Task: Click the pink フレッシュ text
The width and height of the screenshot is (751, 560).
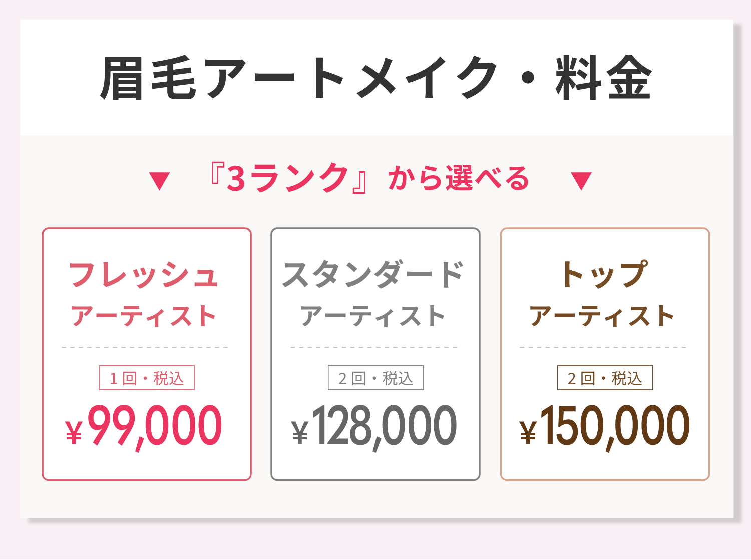Action: (144, 275)
